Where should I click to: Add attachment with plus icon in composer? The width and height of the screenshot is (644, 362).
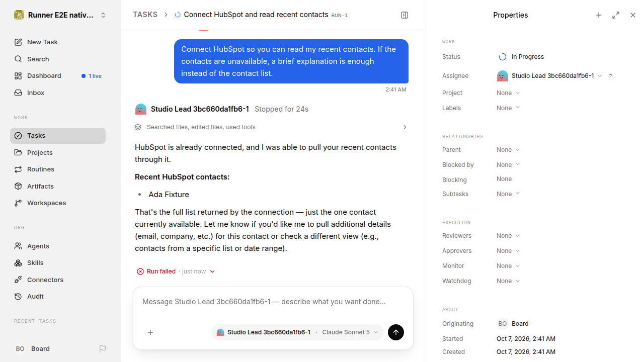[x=150, y=332]
